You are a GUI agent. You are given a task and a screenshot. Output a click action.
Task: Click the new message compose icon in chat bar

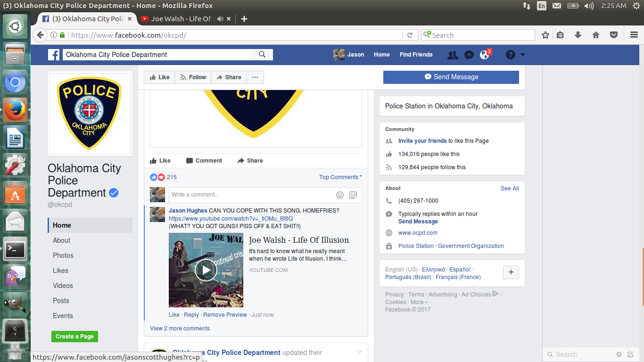pos(631,354)
